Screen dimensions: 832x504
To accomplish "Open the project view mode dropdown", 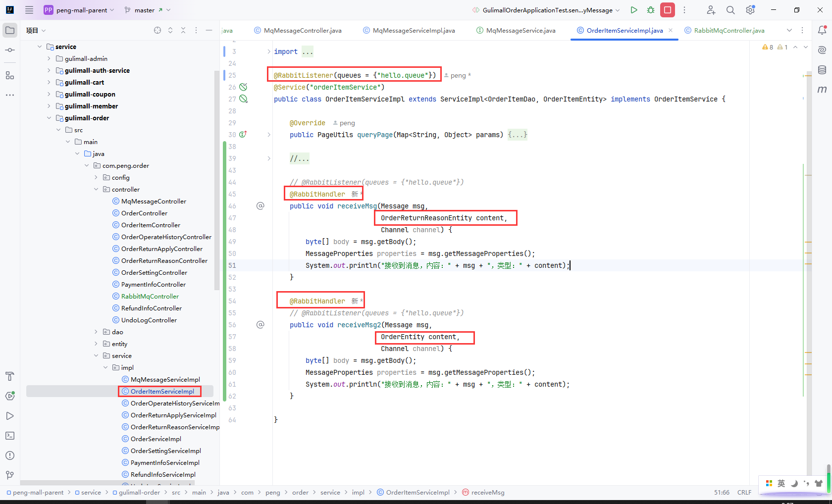I will click(36, 30).
